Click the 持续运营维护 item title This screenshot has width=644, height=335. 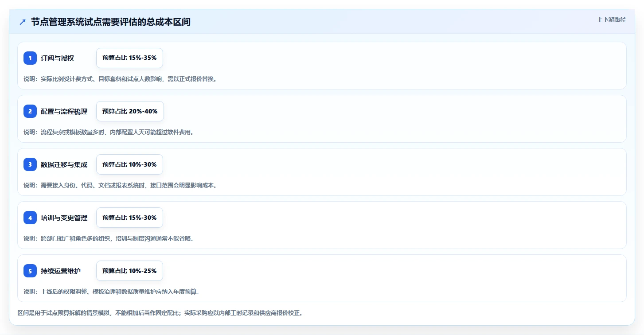tap(61, 271)
